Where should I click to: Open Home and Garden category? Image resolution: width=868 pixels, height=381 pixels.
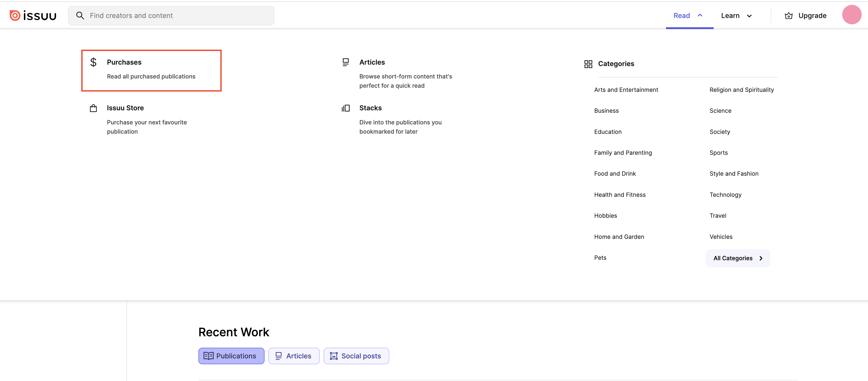[619, 237]
